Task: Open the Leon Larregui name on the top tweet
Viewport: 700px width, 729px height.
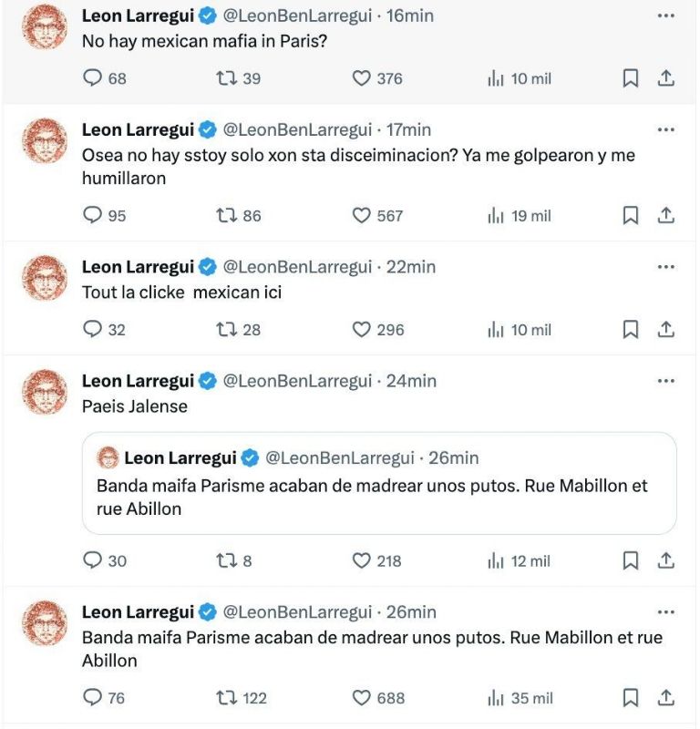Action: (138, 16)
